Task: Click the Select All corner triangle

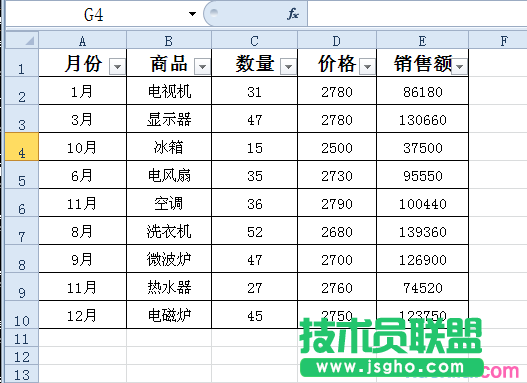Action: click(30, 41)
